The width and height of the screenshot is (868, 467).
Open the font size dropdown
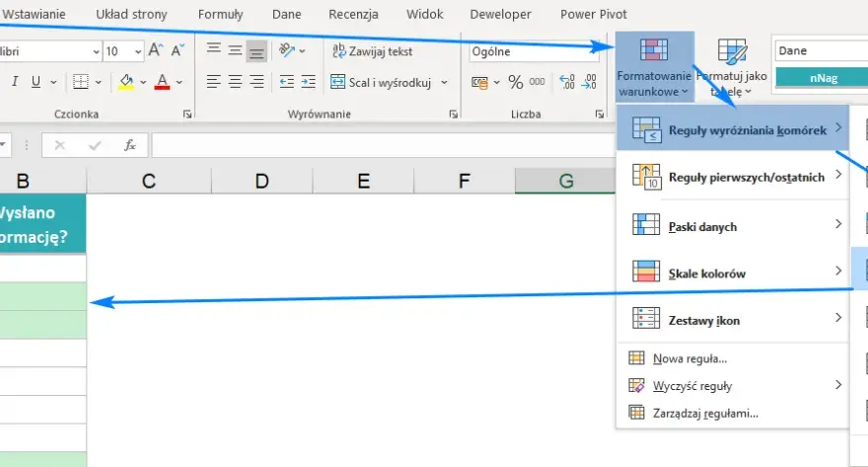138,51
